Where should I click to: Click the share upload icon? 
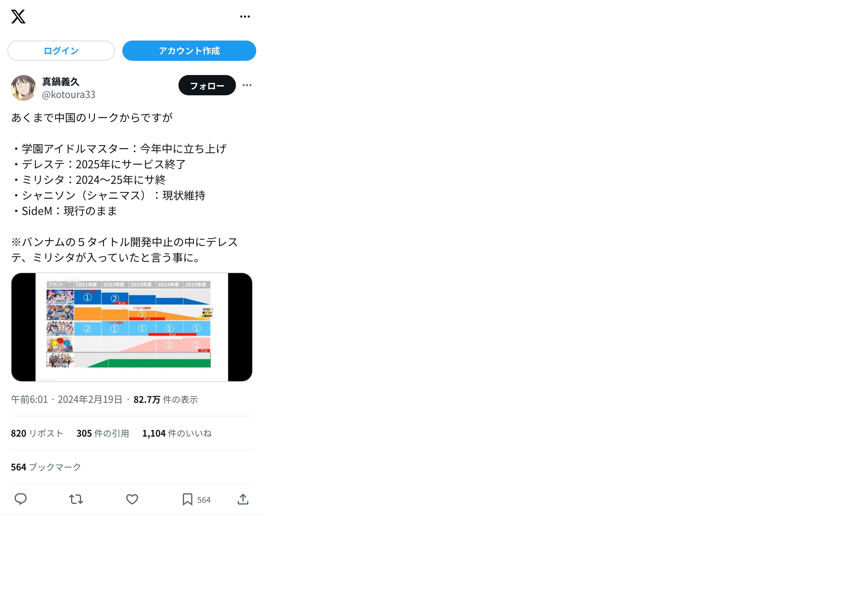pyautogui.click(x=243, y=499)
